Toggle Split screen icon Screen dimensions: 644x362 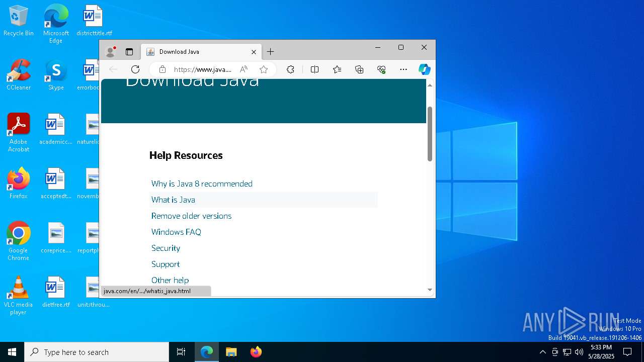point(315,69)
